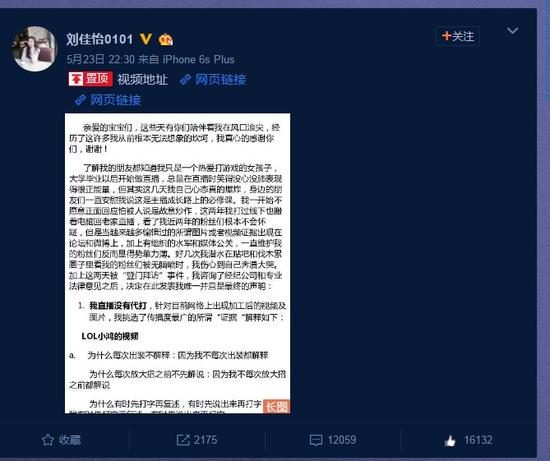Click the chain icon before second 网页链接
Image resolution: width=550 pixels, height=461 pixels.
tap(80, 100)
